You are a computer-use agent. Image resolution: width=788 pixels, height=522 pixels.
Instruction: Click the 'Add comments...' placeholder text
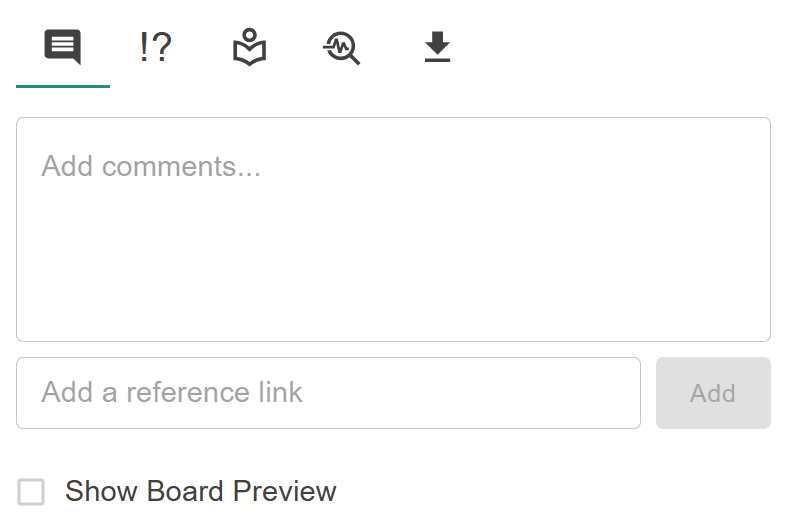(151, 166)
